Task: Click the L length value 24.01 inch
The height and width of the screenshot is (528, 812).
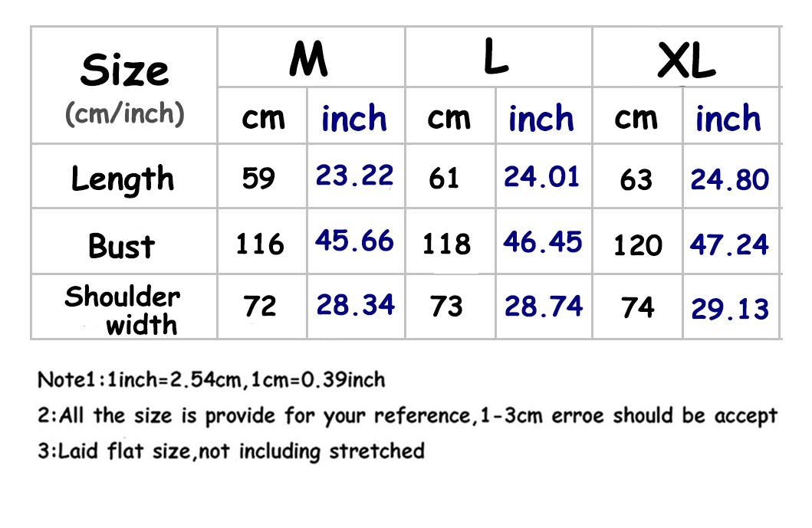Action: pos(541,177)
